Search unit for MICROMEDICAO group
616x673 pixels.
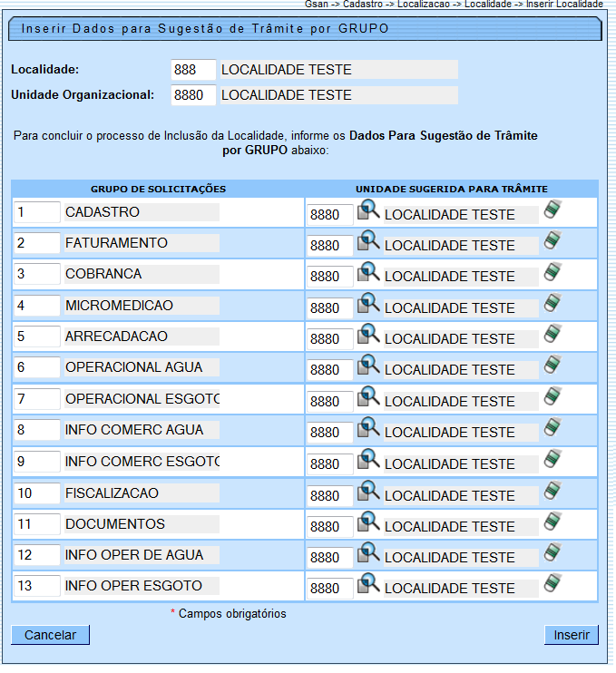367,304
